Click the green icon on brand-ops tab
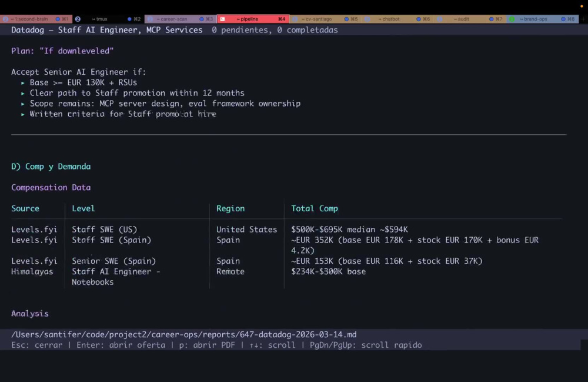Screen dimensions: 588x382 [512, 19]
